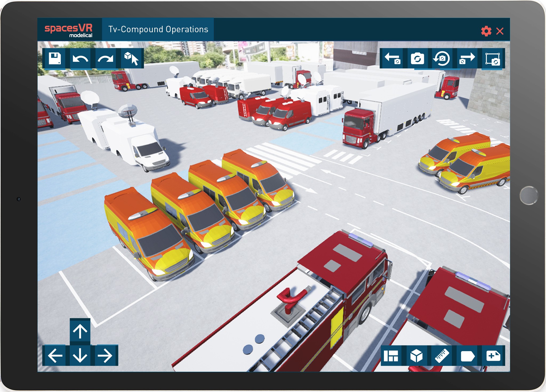
Task: Undo the last action
Action: pyautogui.click(x=80, y=58)
